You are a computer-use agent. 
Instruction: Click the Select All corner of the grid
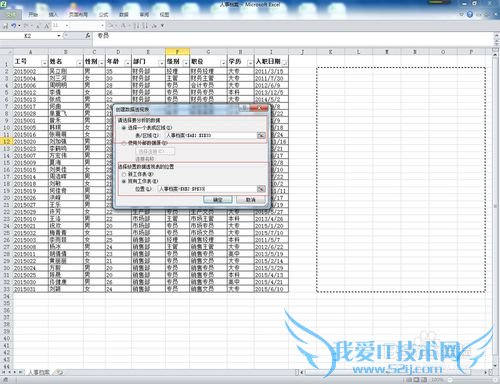pos(6,52)
